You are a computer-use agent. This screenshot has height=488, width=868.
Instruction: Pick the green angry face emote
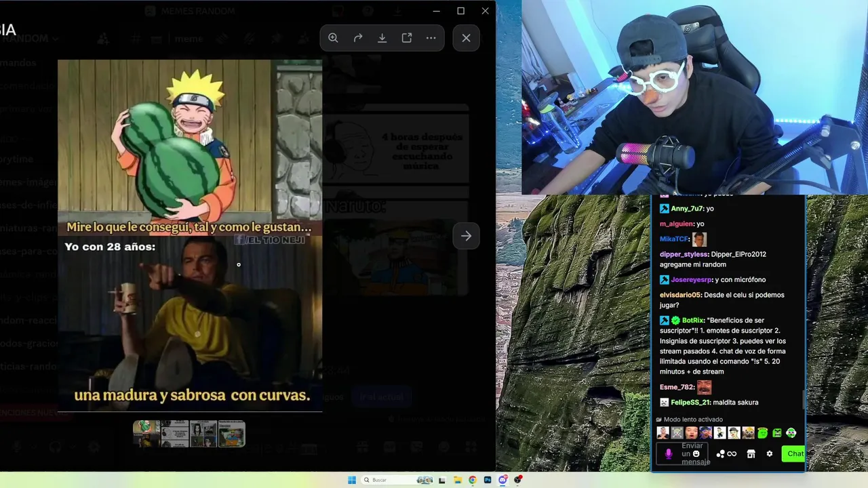[x=777, y=432]
